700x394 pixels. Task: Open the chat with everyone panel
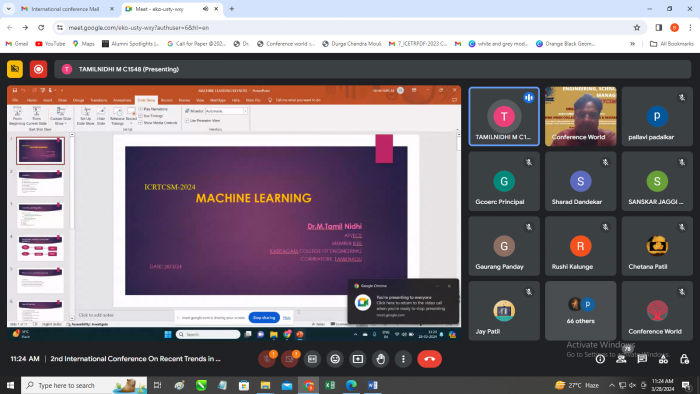pos(642,359)
